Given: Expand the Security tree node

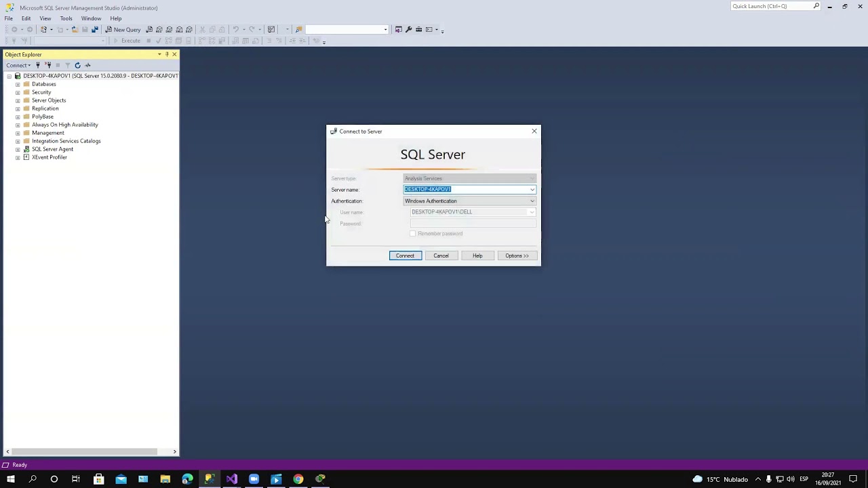Looking at the screenshot, I should pyautogui.click(x=18, y=92).
